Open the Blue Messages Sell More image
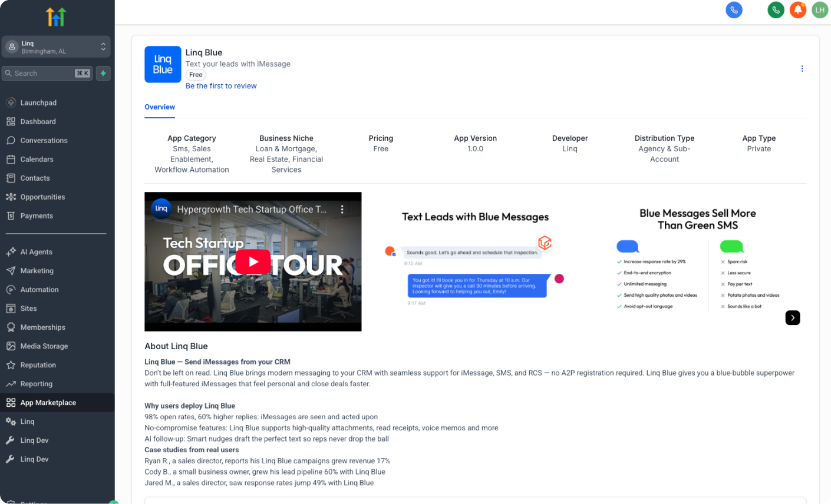The width and height of the screenshot is (831, 504). 698,261
